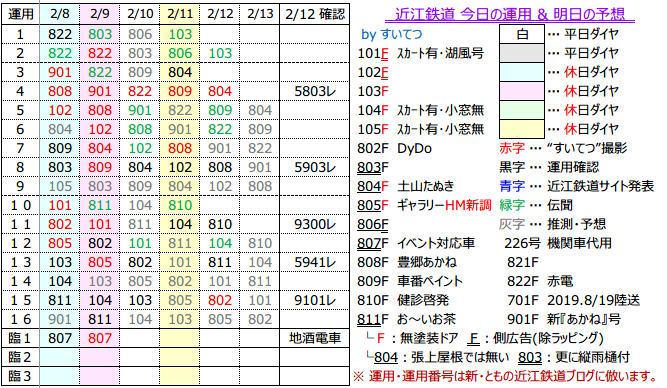Click the 804F 土山たぬき legend entry
The width and height of the screenshot is (667, 388).
click(406, 186)
